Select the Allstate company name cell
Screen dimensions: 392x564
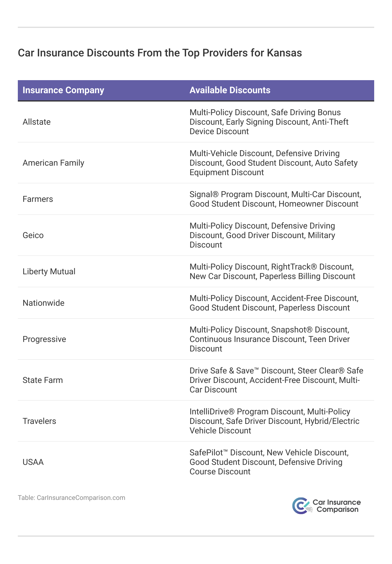pos(37,122)
